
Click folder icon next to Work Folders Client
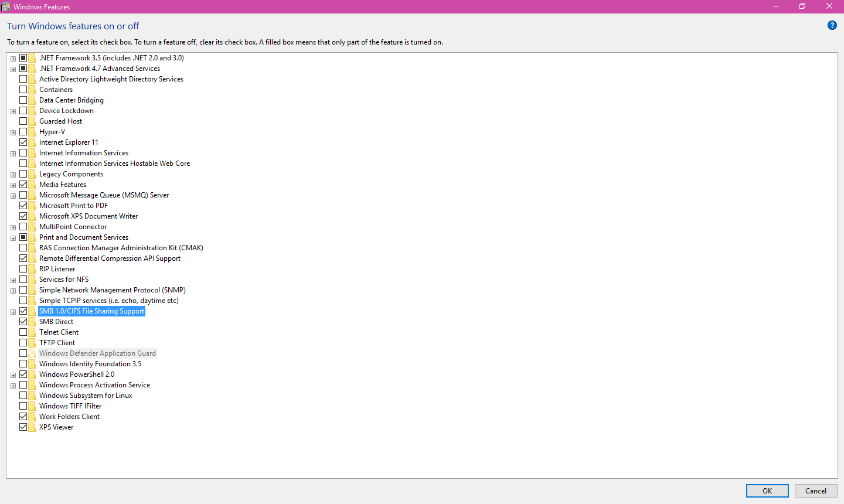point(32,417)
